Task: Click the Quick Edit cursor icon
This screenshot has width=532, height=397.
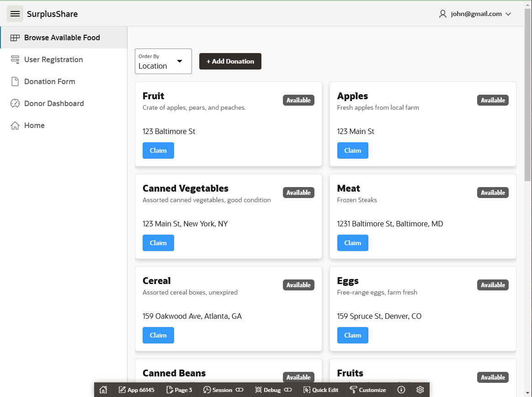Action: (x=307, y=390)
